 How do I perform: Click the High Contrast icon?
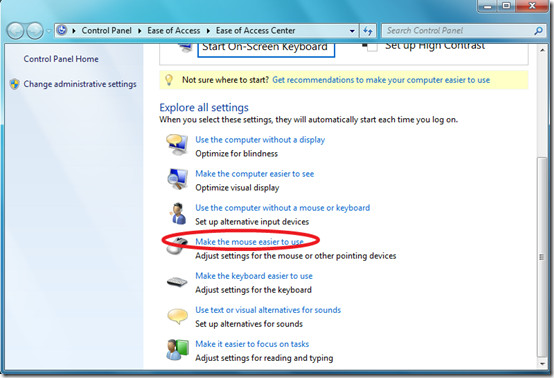(370, 47)
